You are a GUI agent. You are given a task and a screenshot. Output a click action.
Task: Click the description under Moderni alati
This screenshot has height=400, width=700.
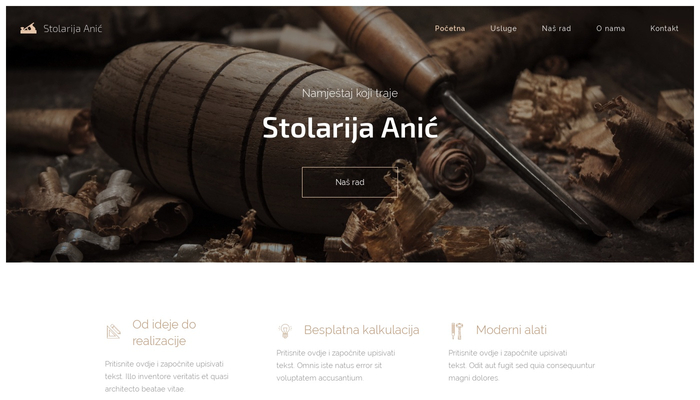521,365
